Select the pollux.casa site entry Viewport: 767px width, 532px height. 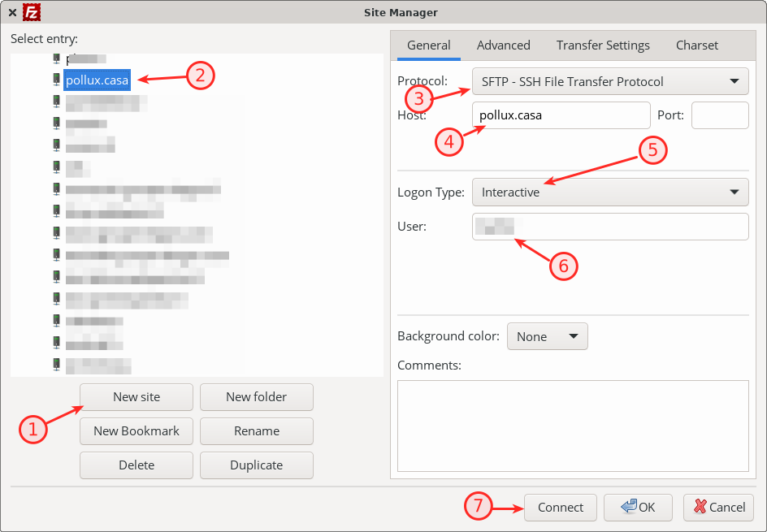click(x=97, y=80)
